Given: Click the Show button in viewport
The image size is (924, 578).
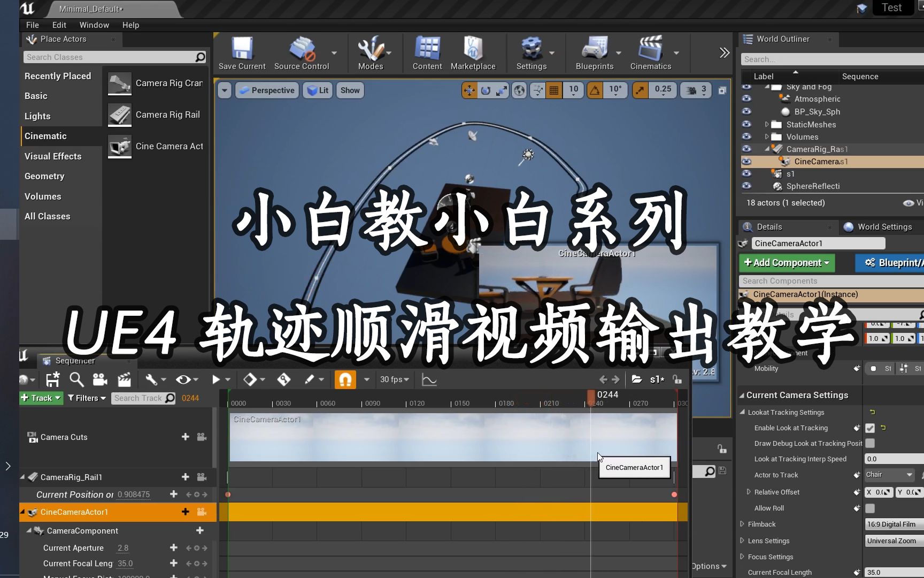Looking at the screenshot, I should pos(350,90).
